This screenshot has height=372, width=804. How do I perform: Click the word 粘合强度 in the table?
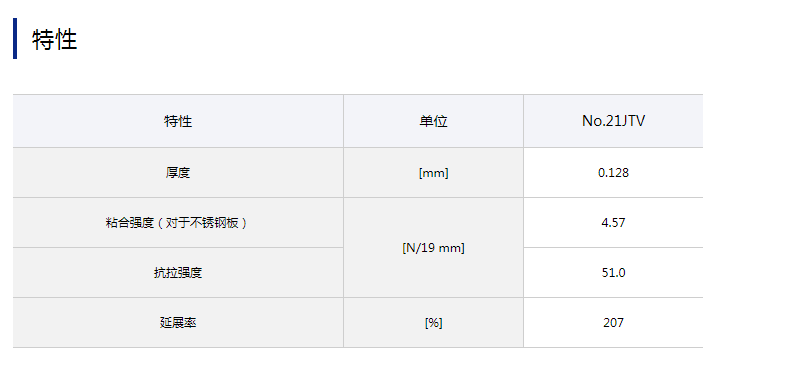130,223
